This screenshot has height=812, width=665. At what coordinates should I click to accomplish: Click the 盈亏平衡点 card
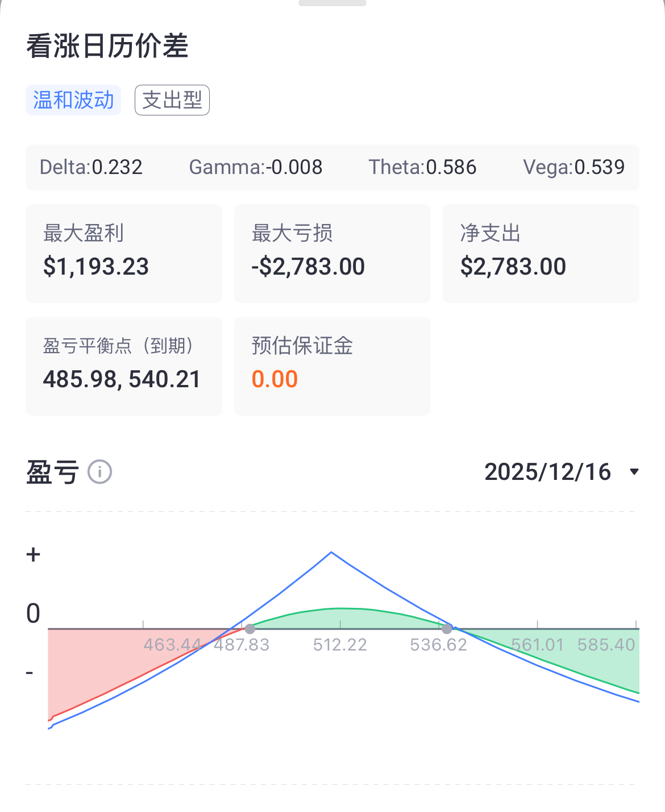(123, 366)
